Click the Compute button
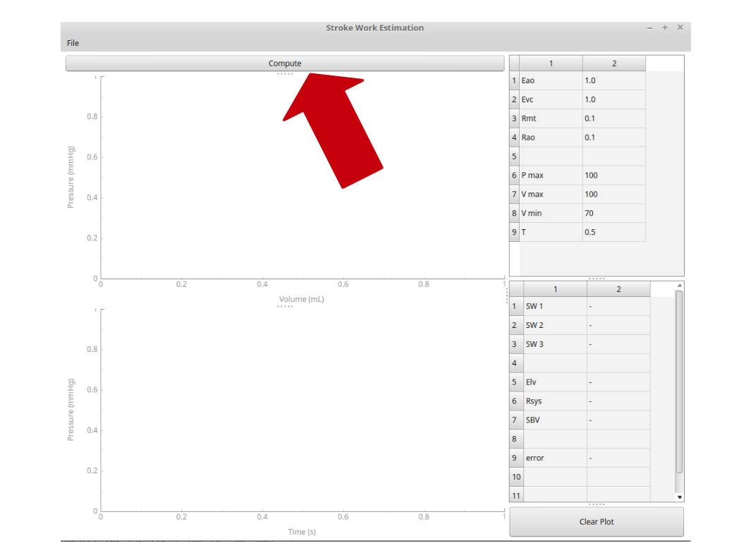Screen dimensions: 746x560 pyautogui.click(x=284, y=63)
